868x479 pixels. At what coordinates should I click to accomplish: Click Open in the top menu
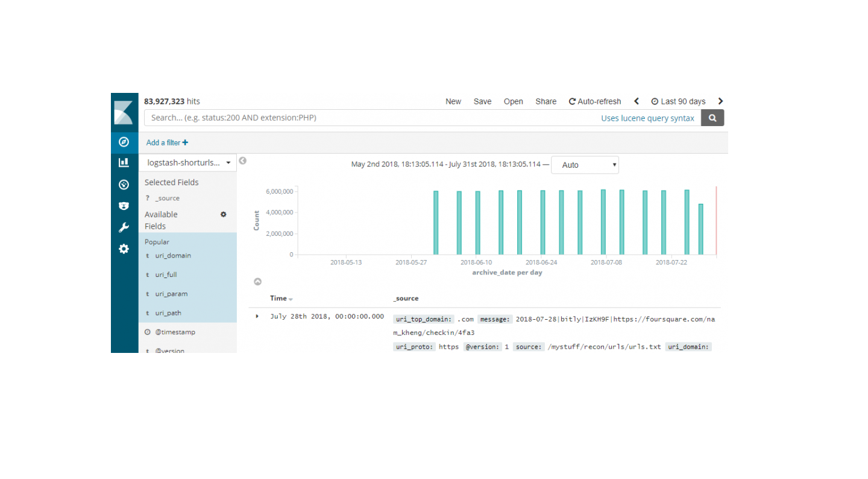click(514, 101)
